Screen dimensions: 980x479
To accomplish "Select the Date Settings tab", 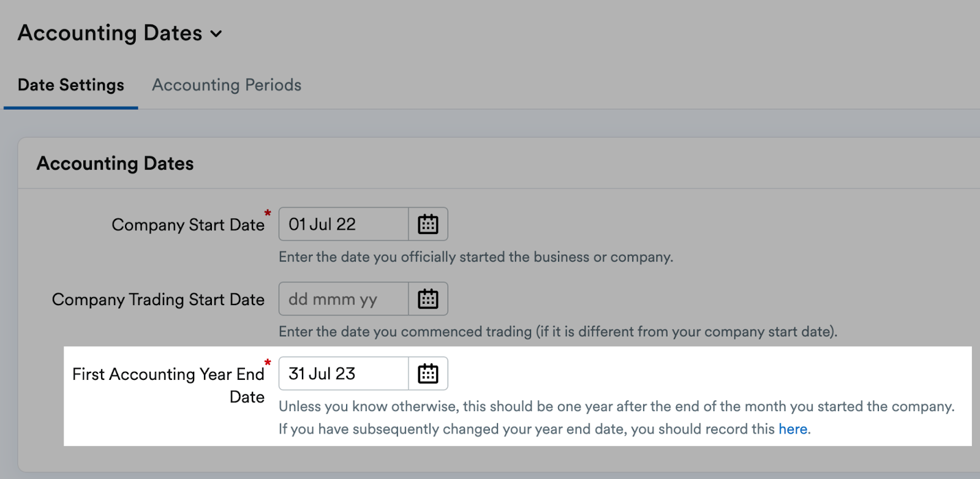I will tap(70, 85).
